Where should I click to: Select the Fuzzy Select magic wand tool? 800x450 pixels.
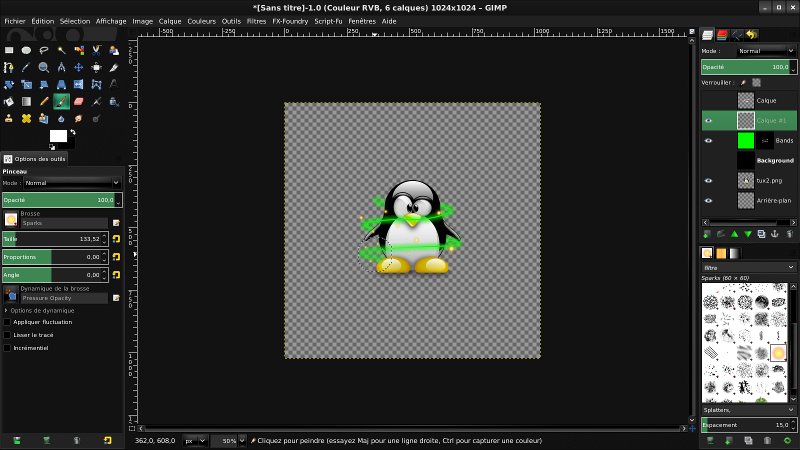click(x=61, y=50)
